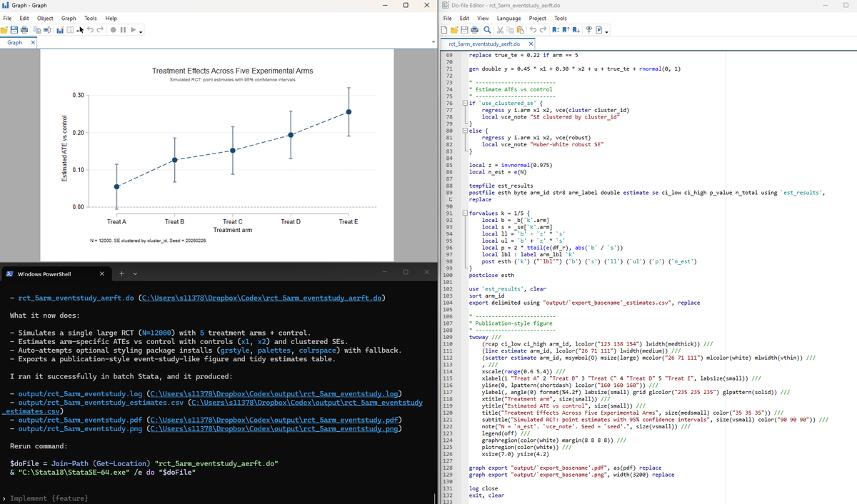The height and width of the screenshot is (504, 857).
Task: Open the rct_5arm_eventstudy_aerft.do path link
Action: (x=262, y=298)
